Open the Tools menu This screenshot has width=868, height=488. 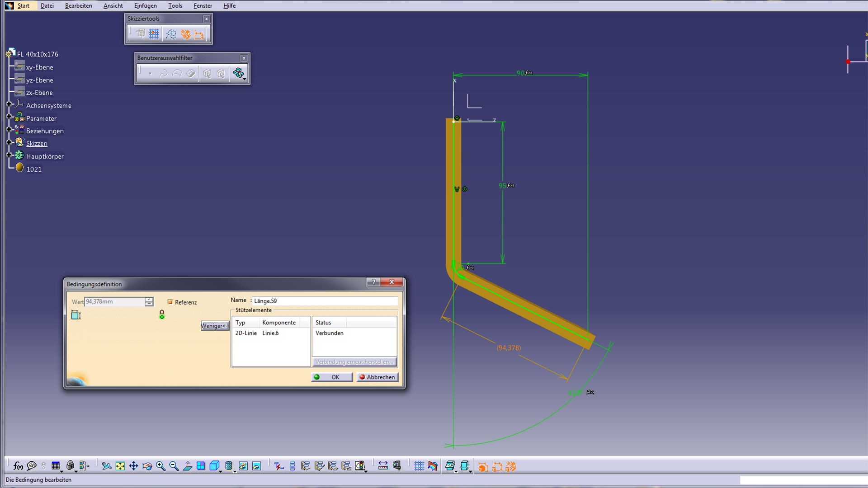(x=175, y=5)
